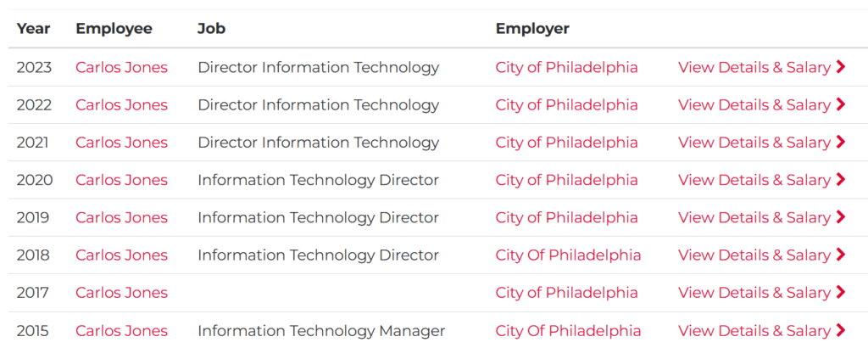Image resolution: width=868 pixels, height=359 pixels.
Task: Click the chevron arrow in the 2023 row
Action: pyautogui.click(x=841, y=68)
